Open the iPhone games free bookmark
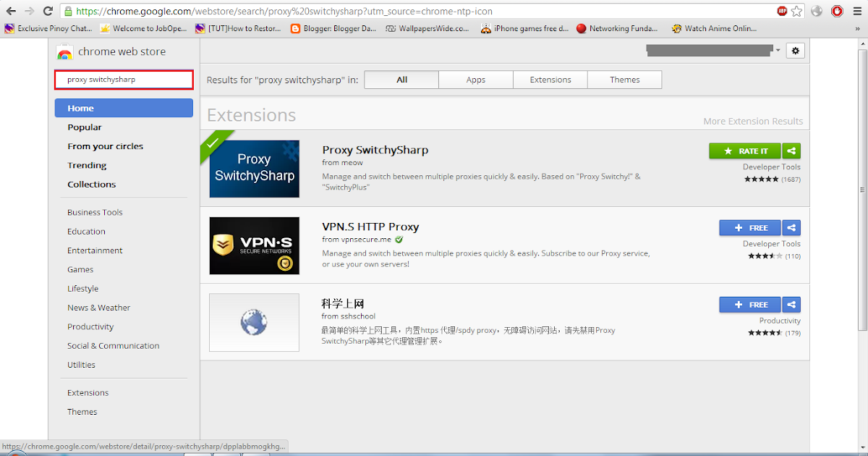 pyautogui.click(x=525, y=29)
